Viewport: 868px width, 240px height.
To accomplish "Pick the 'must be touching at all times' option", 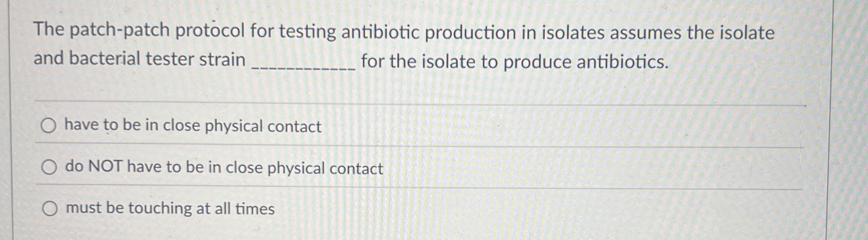I will 50,208.
